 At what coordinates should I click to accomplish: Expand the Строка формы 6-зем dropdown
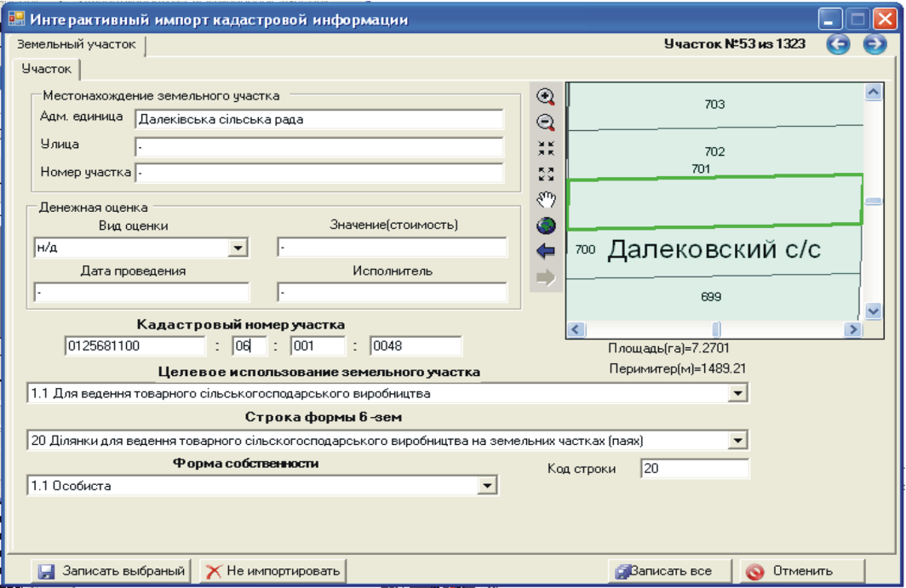click(737, 441)
